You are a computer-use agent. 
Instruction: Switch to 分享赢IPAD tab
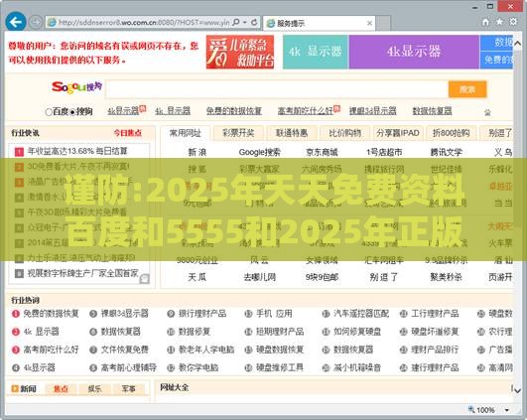[398, 133]
